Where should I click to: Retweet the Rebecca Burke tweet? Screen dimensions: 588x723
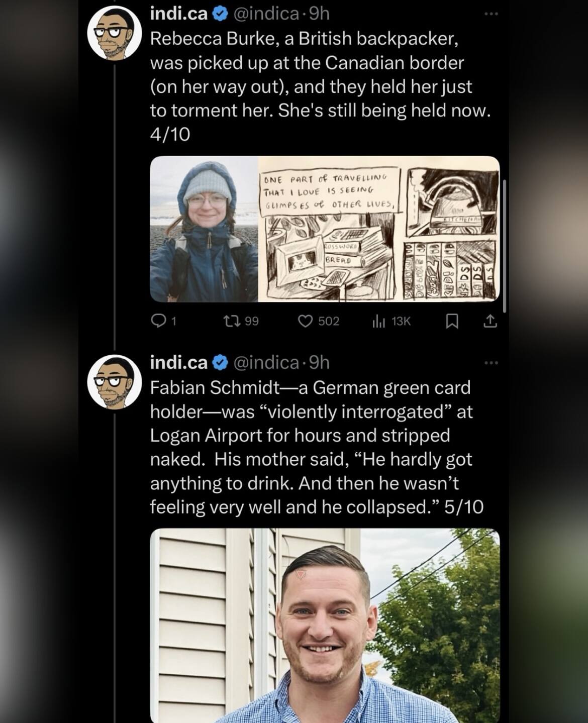pos(240,321)
